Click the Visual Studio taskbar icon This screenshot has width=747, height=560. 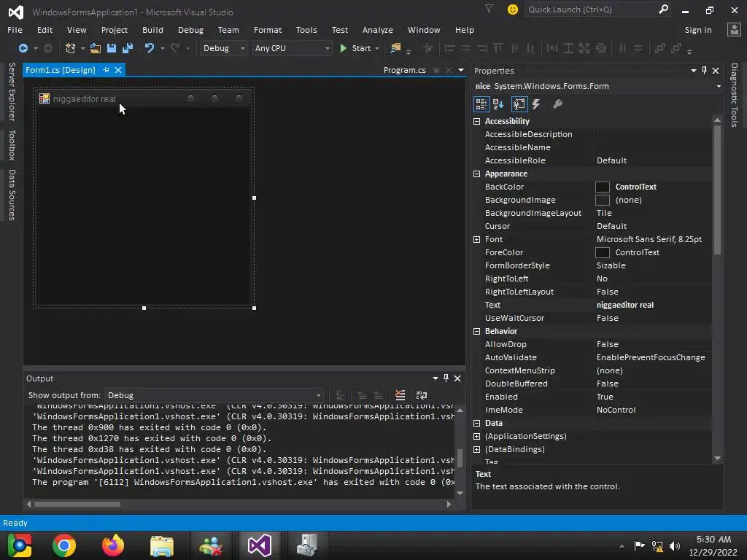coord(260,545)
